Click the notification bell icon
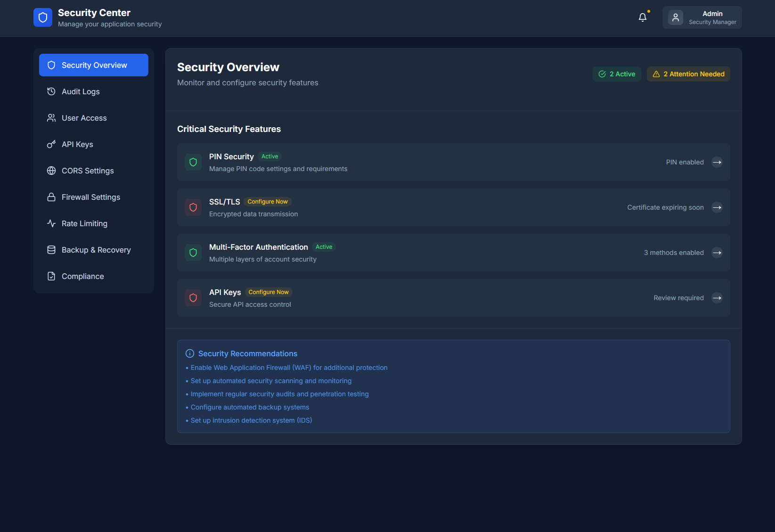The width and height of the screenshot is (775, 532). [642, 17]
